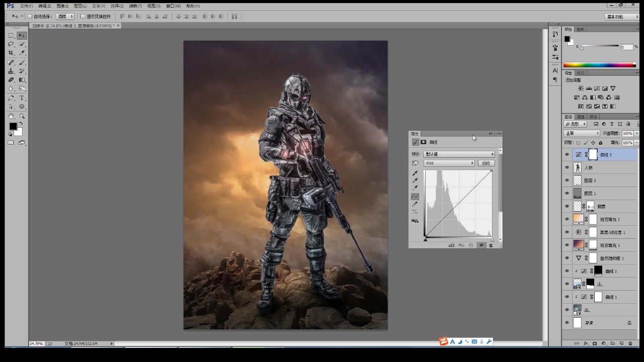Enable the 自动选择 checkbox

(30, 17)
